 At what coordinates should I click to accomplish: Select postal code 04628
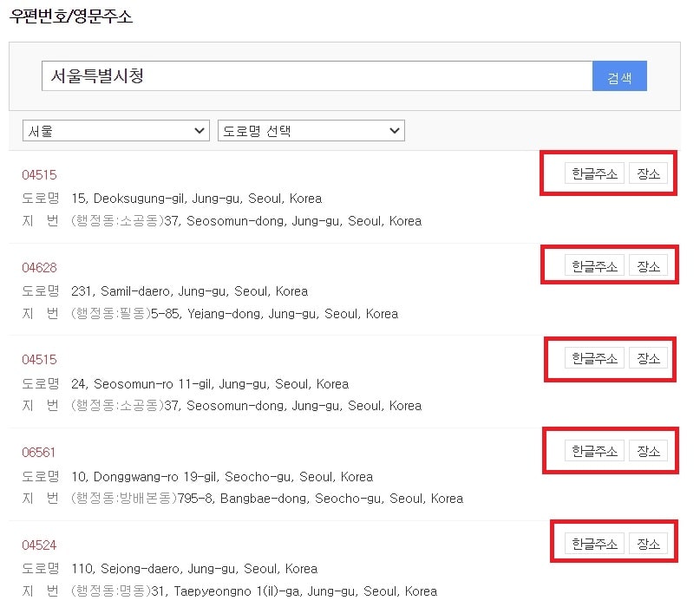(39, 268)
